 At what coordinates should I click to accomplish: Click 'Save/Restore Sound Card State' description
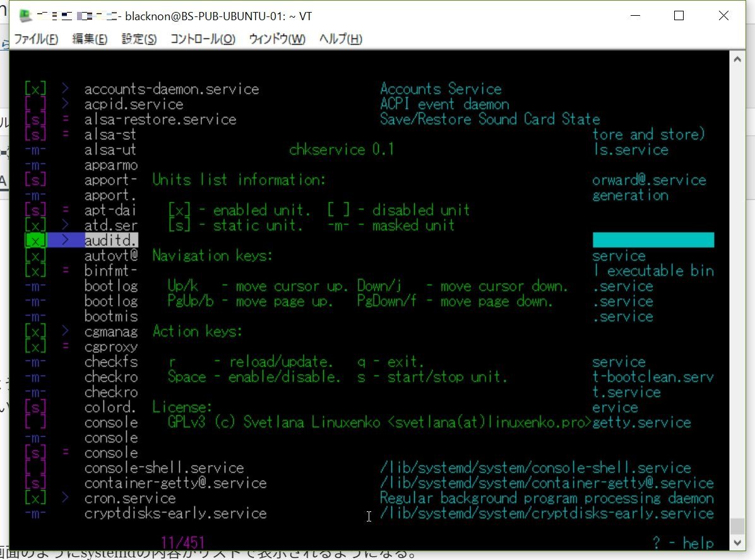[490, 119]
